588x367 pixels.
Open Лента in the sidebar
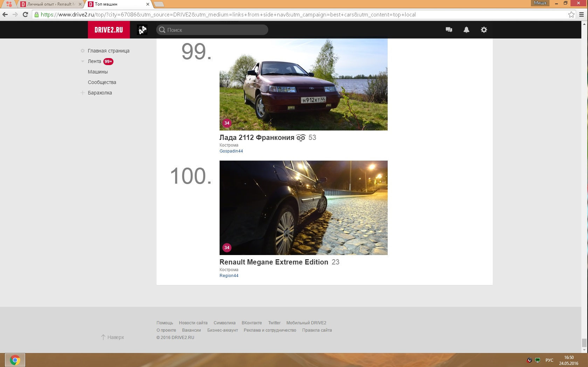pyautogui.click(x=94, y=61)
